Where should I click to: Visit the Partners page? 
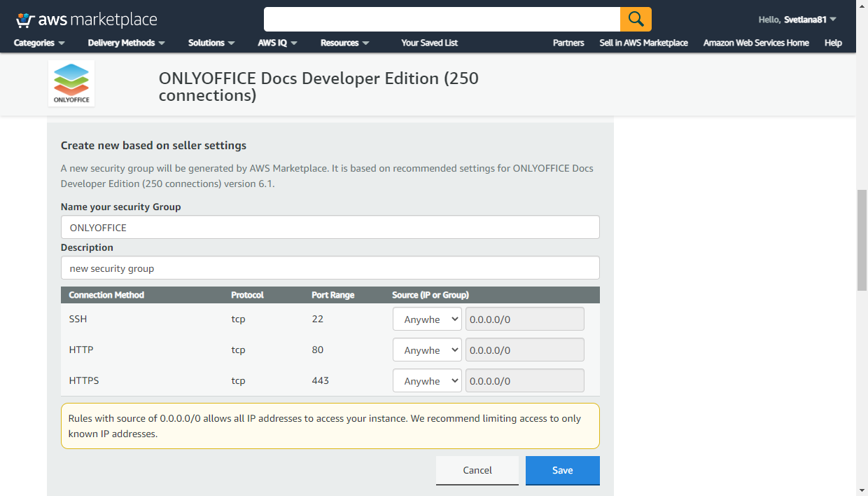[x=568, y=43]
